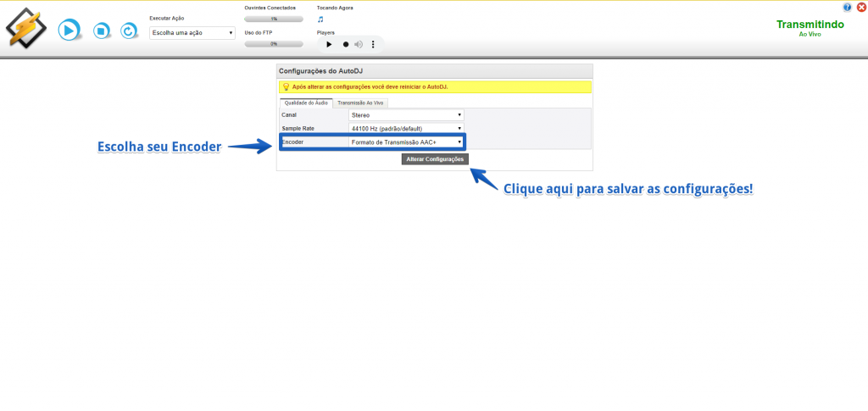The height and width of the screenshot is (411, 868).
Task: Expand the Encoder format dropdown
Action: click(407, 142)
